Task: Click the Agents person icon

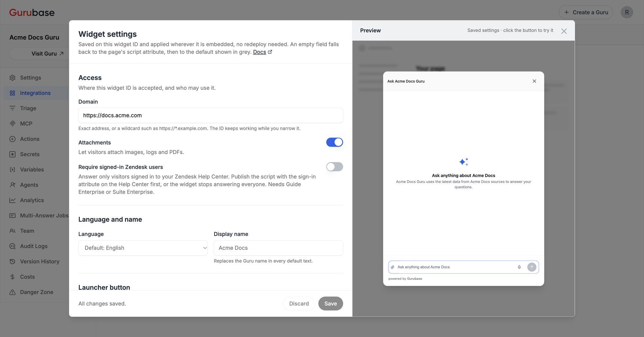Action: 13,185
